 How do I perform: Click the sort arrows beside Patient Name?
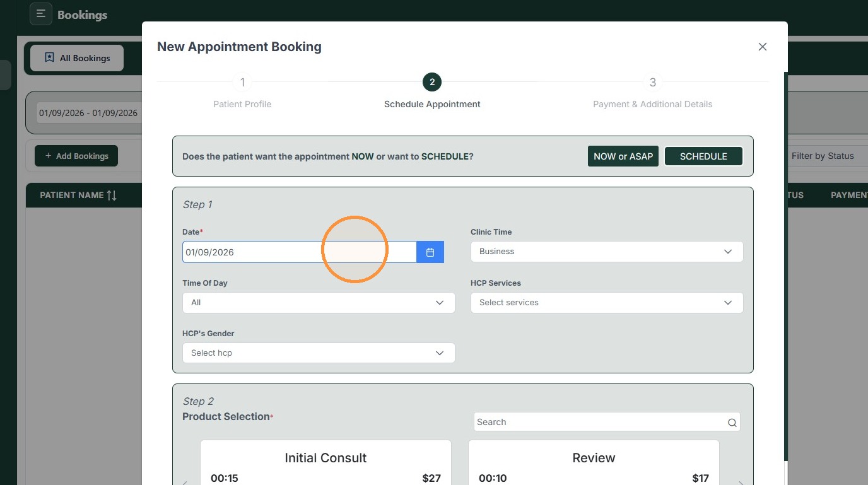point(112,196)
